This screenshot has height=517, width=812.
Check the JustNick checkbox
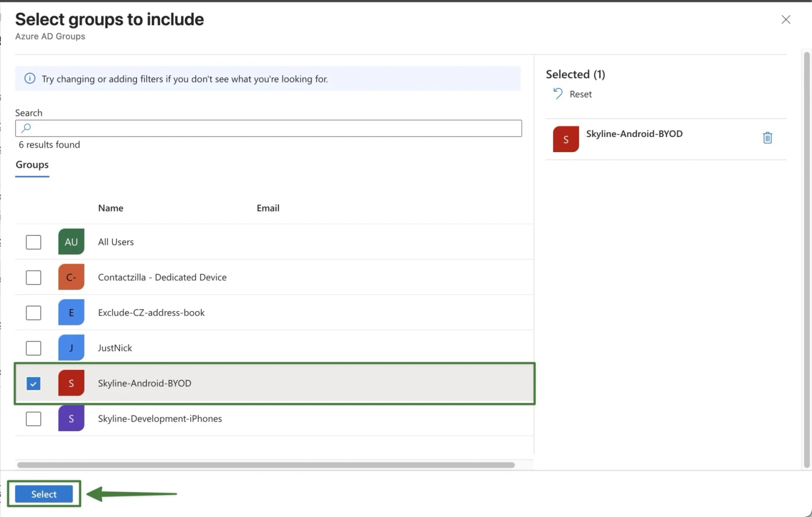(33, 348)
